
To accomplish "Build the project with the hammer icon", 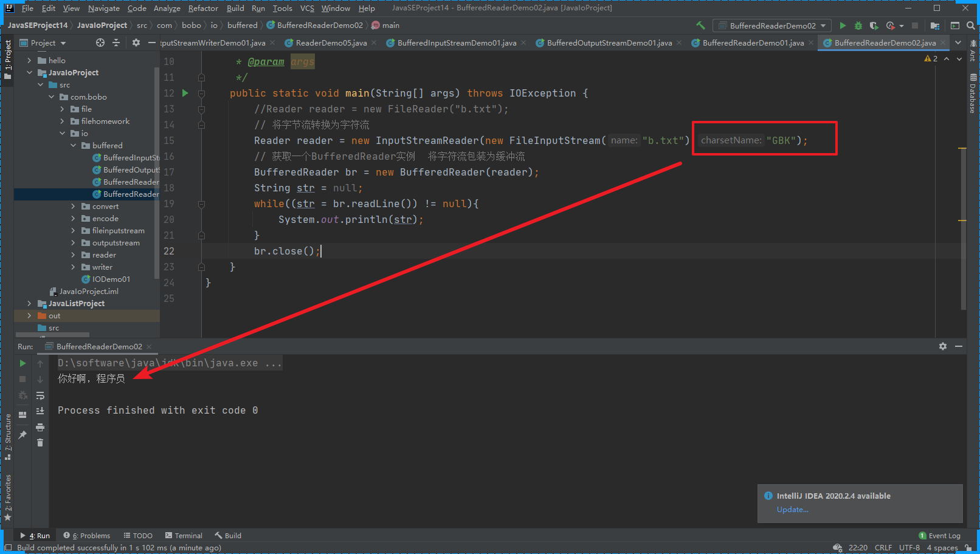I will pos(701,26).
